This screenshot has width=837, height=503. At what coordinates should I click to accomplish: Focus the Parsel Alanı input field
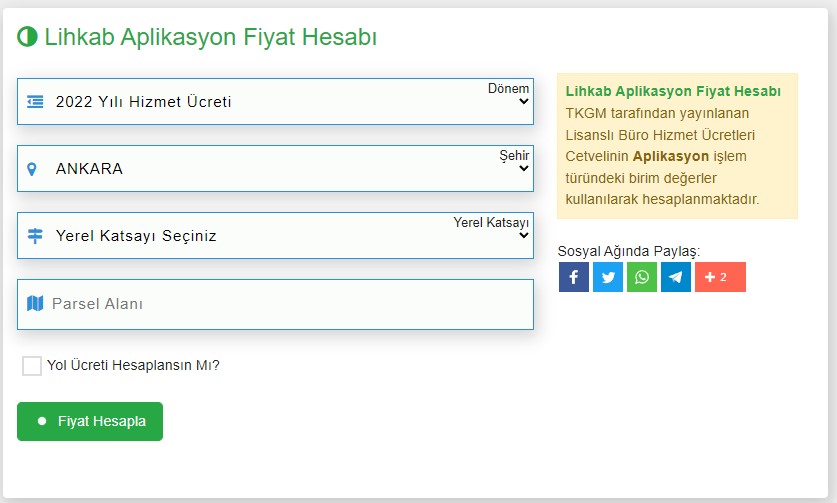(x=275, y=304)
